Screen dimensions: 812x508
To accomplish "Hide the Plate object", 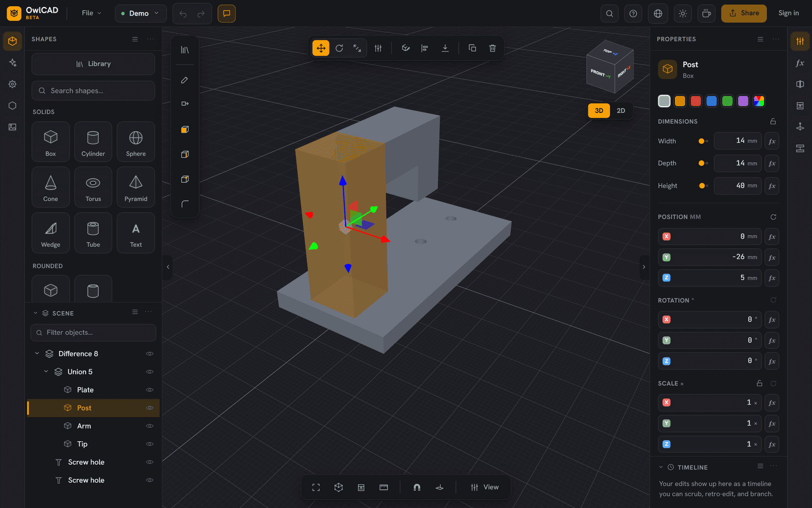I will coord(150,390).
